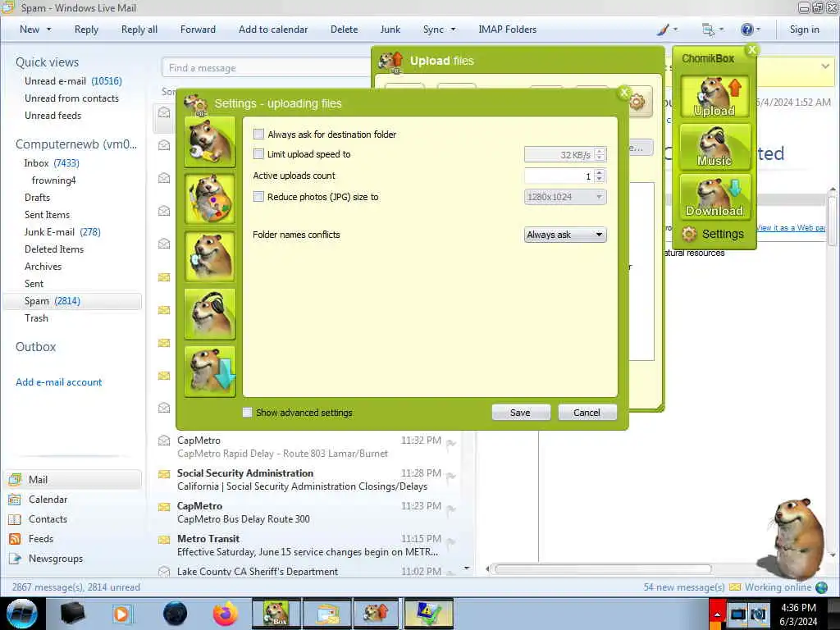840x630 pixels.
Task: Sign in to Windows Live
Action: click(804, 30)
